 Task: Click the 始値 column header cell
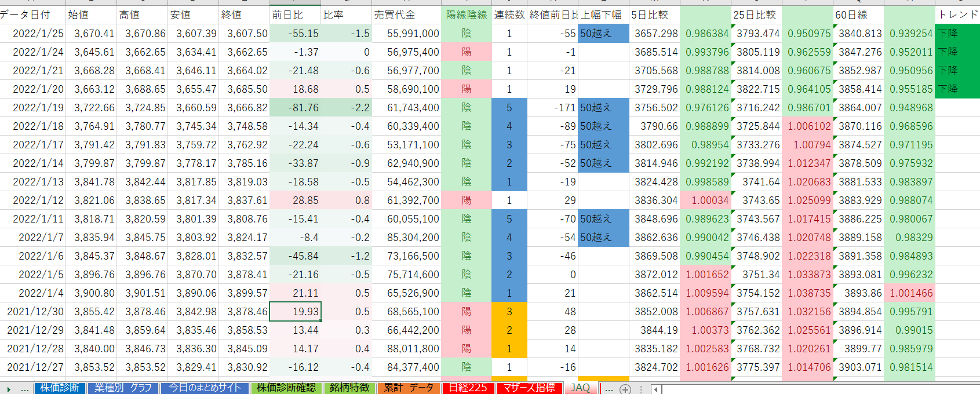91,14
